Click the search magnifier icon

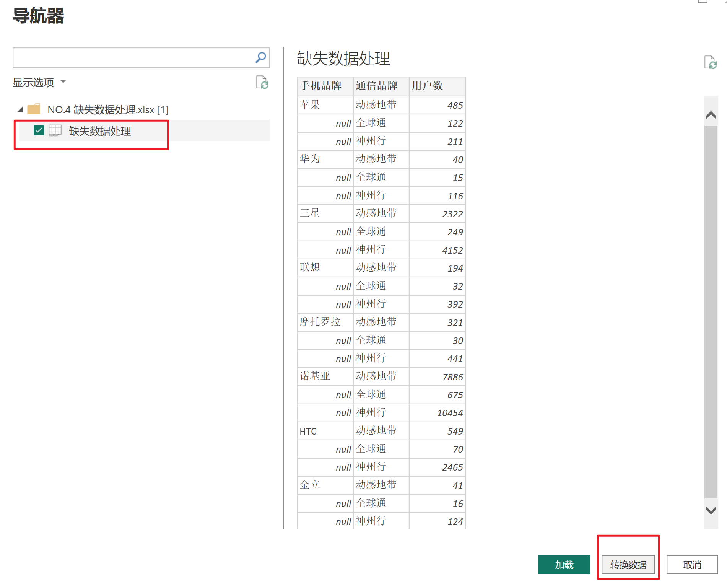(260, 58)
